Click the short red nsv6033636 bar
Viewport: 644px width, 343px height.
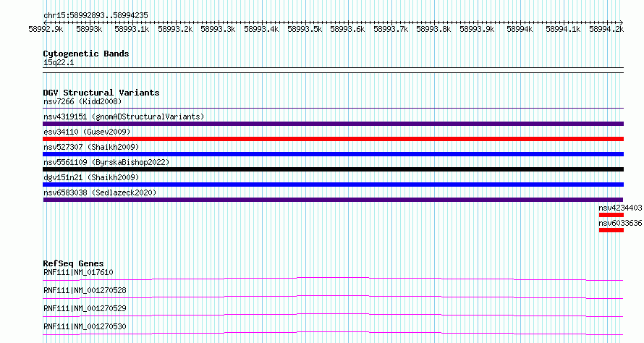[611, 230]
